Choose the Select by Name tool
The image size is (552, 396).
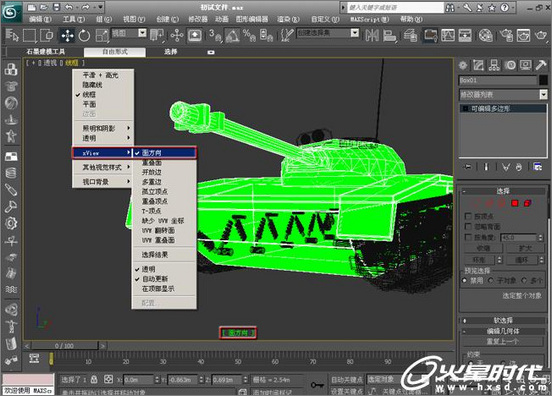(x=12, y=36)
